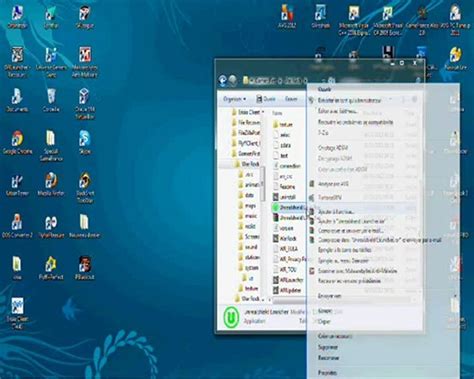Viewport: 474px width, 379px height.
Task: Open the Envoyer vers submenu
Action: pyautogui.click(x=329, y=296)
